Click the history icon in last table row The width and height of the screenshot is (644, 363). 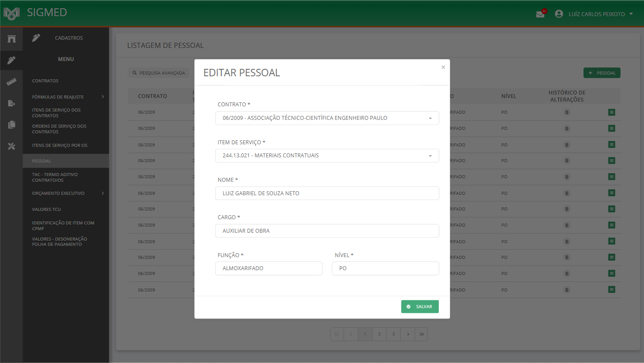point(567,290)
